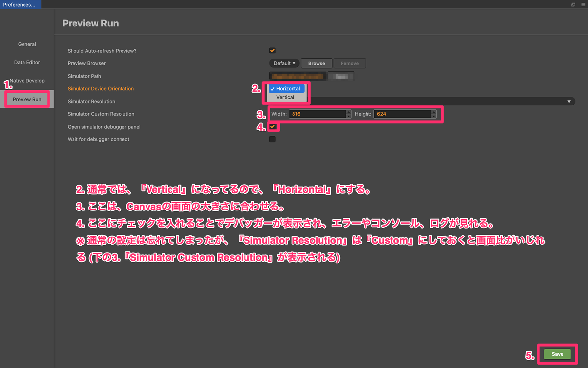Image resolution: width=588 pixels, height=368 pixels.
Task: Click the 'Simulator Resolution' label
Action: point(92,102)
